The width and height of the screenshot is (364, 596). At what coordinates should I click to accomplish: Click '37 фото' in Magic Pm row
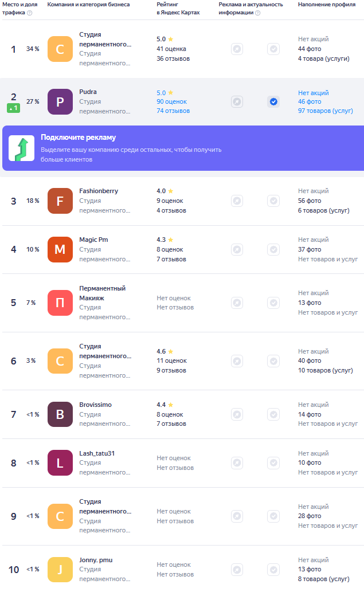310,249
